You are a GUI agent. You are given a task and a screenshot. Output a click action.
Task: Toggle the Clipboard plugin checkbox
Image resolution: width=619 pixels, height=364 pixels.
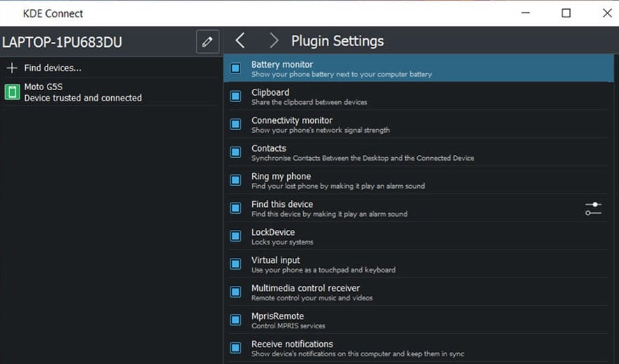(235, 96)
